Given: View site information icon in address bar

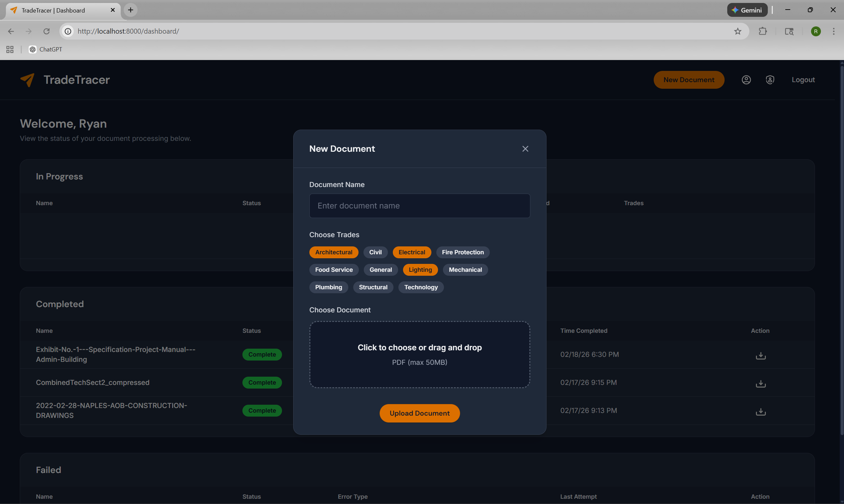Looking at the screenshot, I should pyautogui.click(x=68, y=31).
